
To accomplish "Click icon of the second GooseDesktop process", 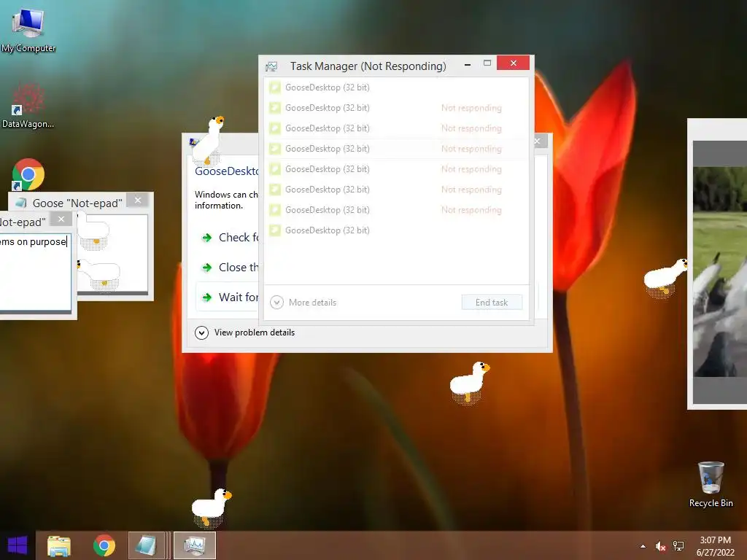I will 275,108.
